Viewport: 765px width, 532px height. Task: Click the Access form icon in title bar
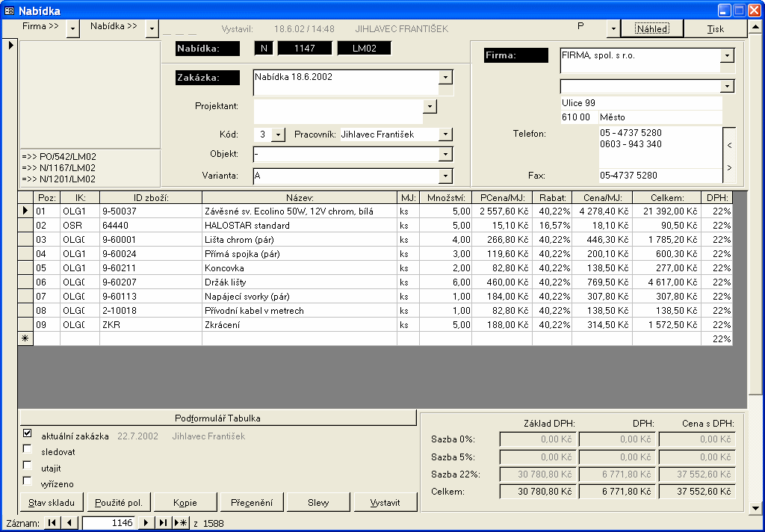point(9,11)
